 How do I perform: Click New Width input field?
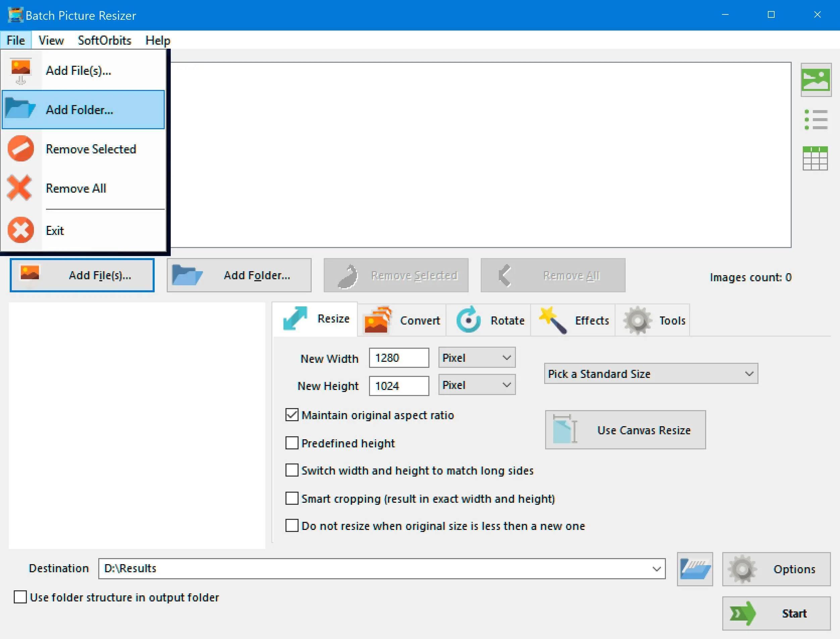pyautogui.click(x=399, y=358)
